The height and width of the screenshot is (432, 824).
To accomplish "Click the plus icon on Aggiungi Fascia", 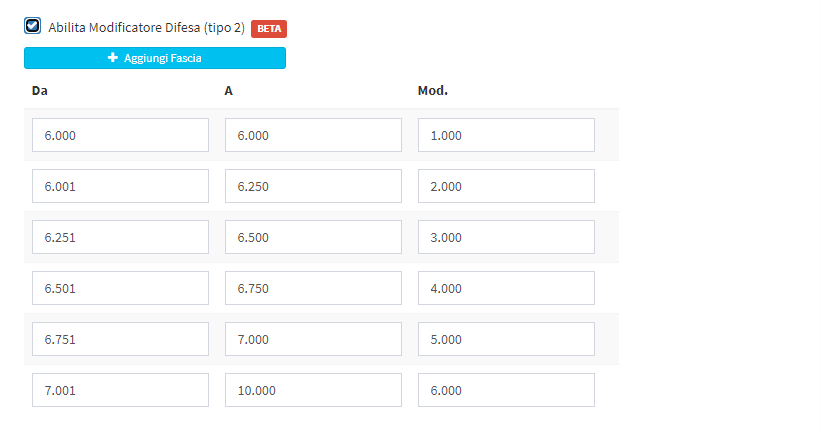I will (x=113, y=58).
